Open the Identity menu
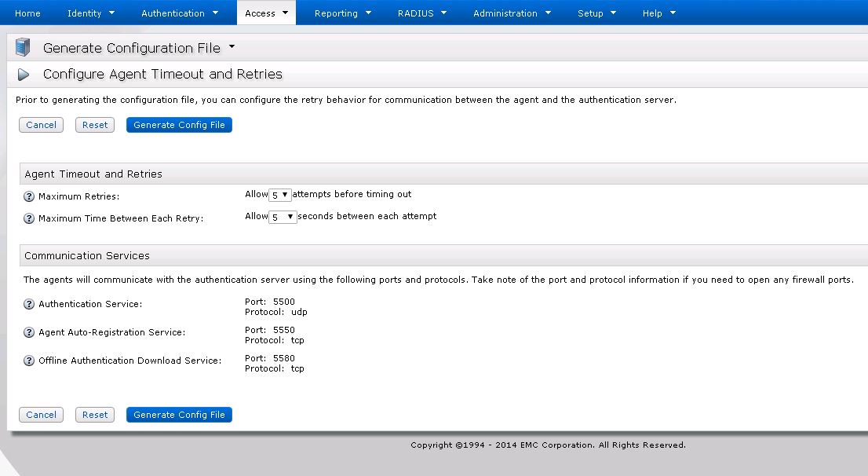This screenshot has height=476, width=868. click(90, 13)
